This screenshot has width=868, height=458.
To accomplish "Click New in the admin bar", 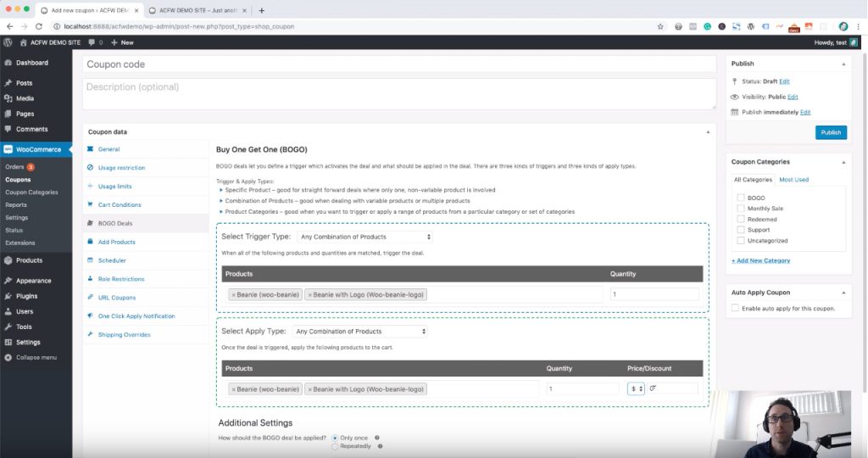I will tap(122, 42).
